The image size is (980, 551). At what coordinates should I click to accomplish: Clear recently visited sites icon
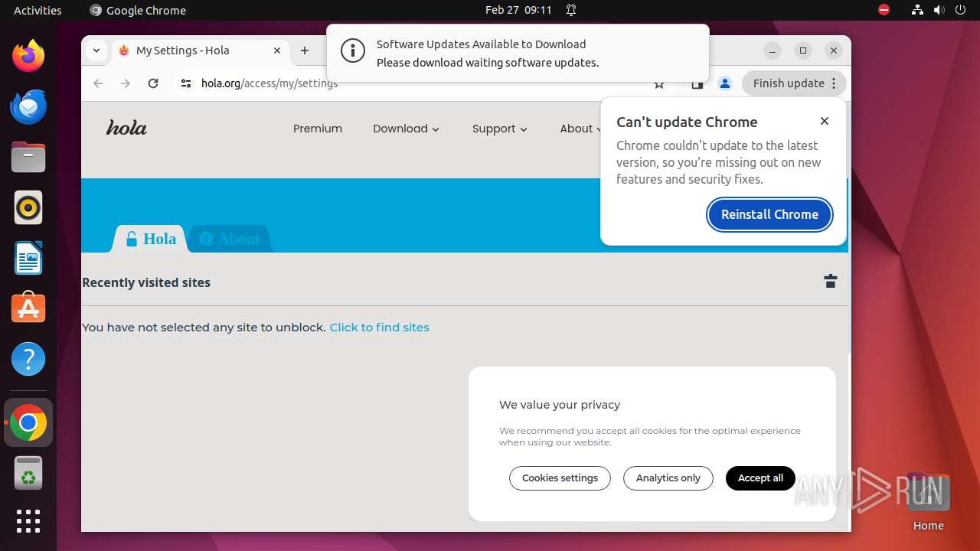coord(830,281)
